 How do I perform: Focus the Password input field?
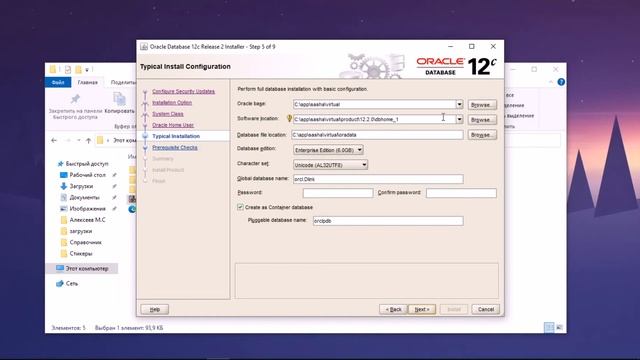338,193
